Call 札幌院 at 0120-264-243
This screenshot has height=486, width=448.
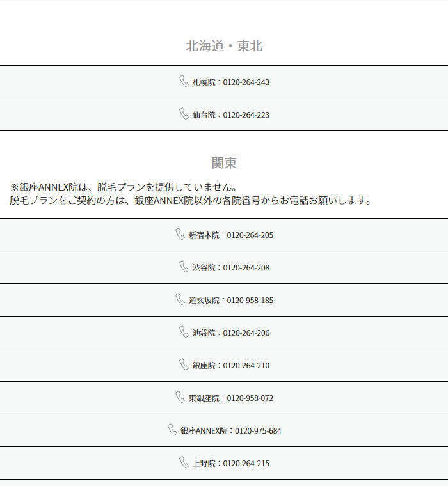point(224,82)
